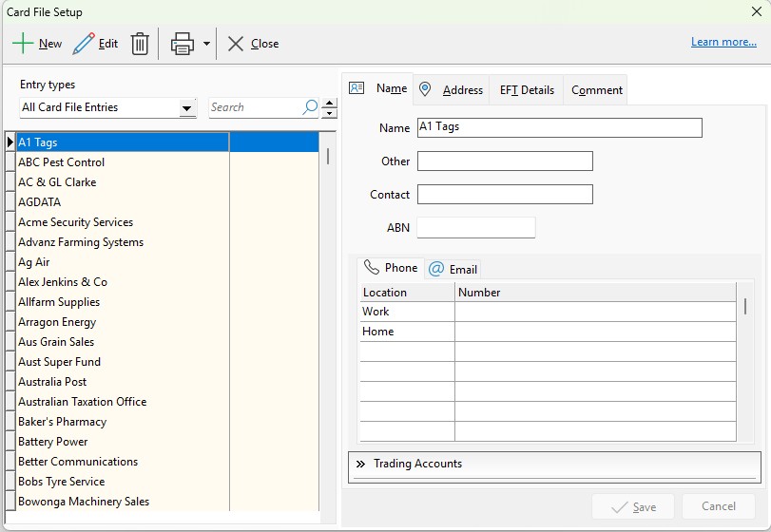Click the printer icon
The image size is (771, 532).
pos(183,44)
